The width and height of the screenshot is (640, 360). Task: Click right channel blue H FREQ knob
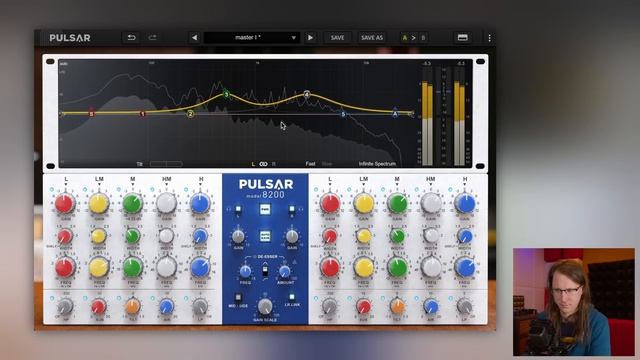click(x=464, y=268)
